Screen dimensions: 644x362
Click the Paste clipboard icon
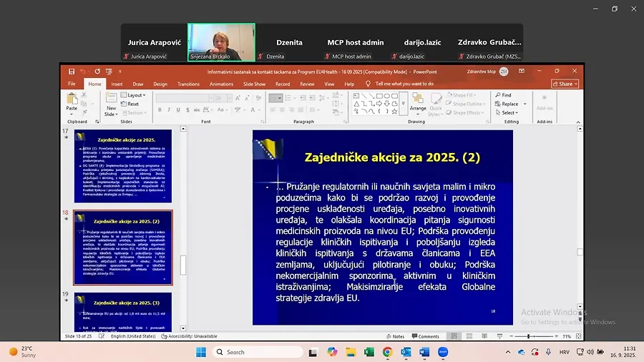tap(72, 99)
